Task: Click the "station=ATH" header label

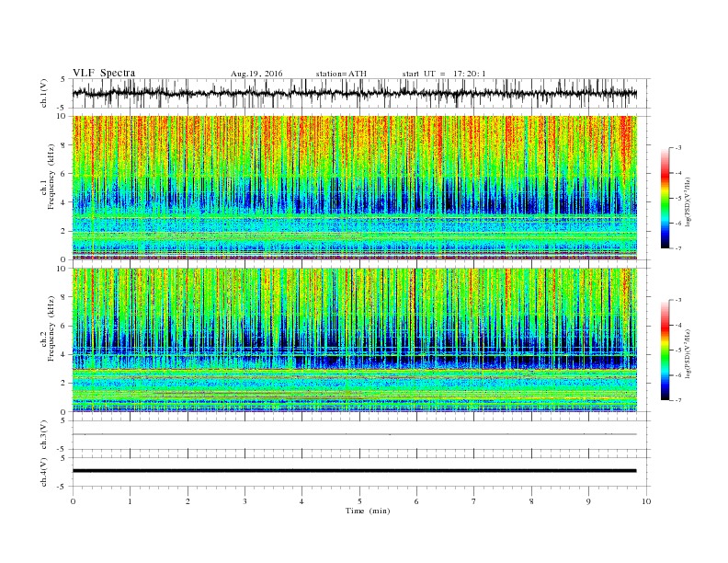Action: (x=341, y=74)
